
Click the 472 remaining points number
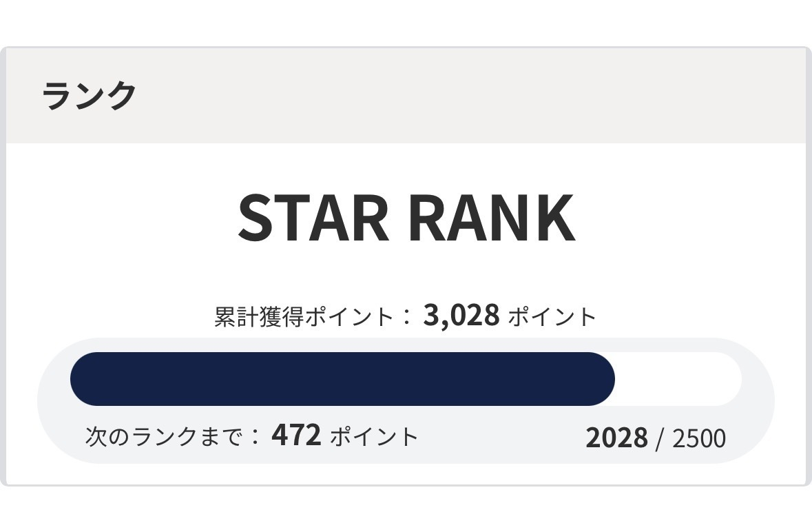point(296,436)
